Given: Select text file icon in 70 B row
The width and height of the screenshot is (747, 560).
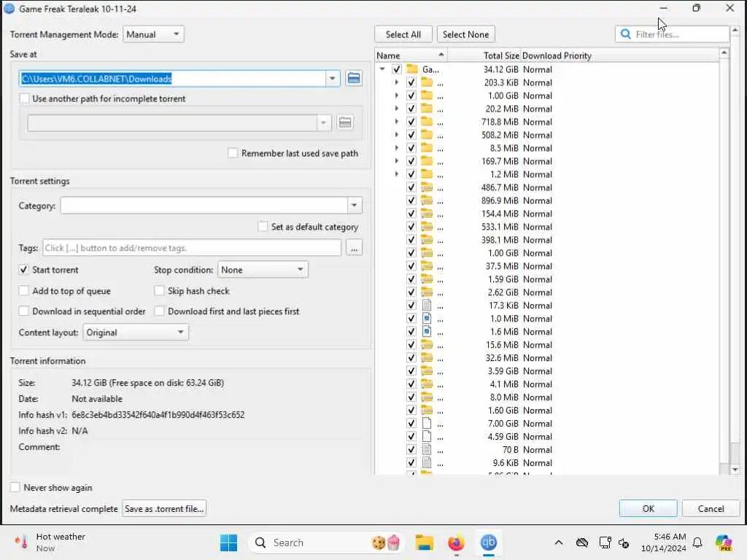Looking at the screenshot, I should (427, 449).
